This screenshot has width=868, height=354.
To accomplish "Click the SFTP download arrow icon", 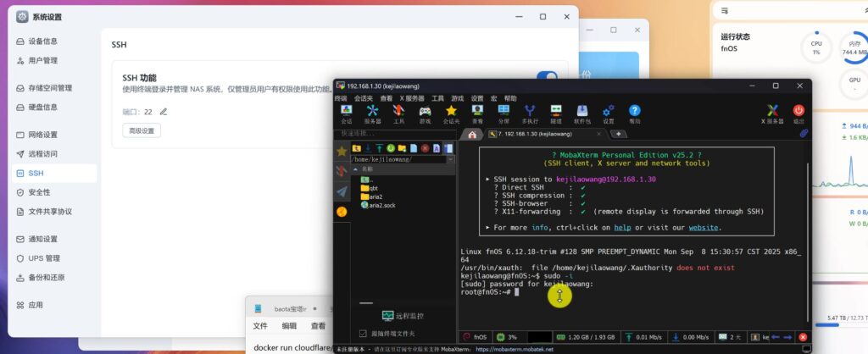I will coord(368,148).
